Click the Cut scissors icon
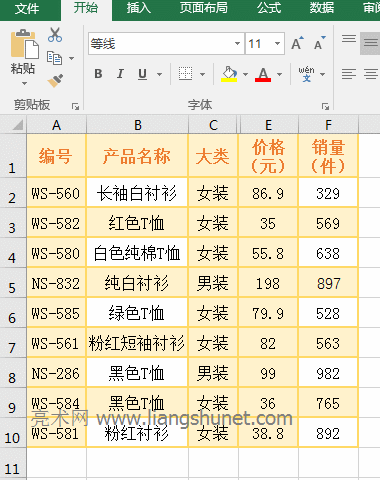This screenshot has width=380, height=480. 55,35
